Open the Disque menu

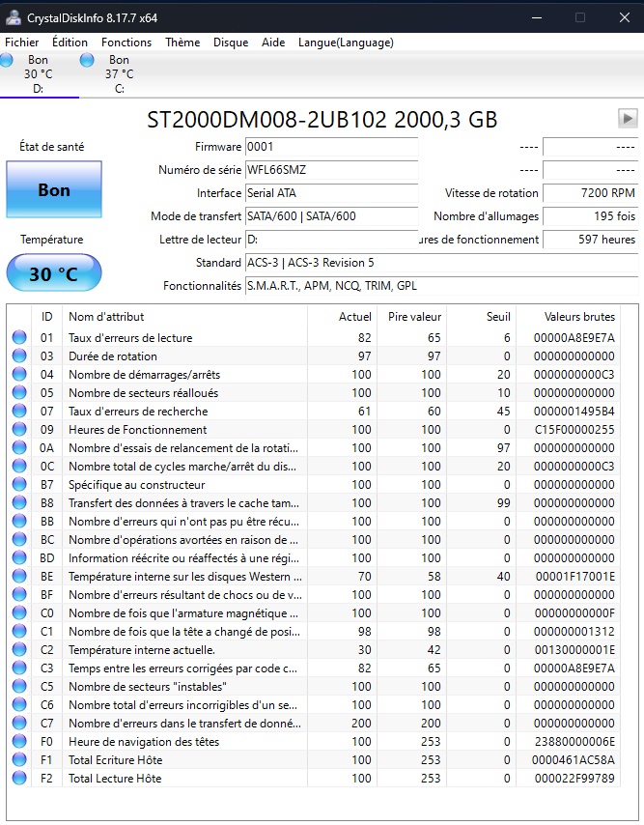coord(231,43)
